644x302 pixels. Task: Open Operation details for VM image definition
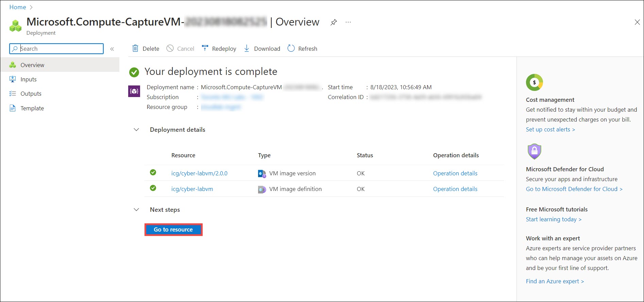[455, 189]
